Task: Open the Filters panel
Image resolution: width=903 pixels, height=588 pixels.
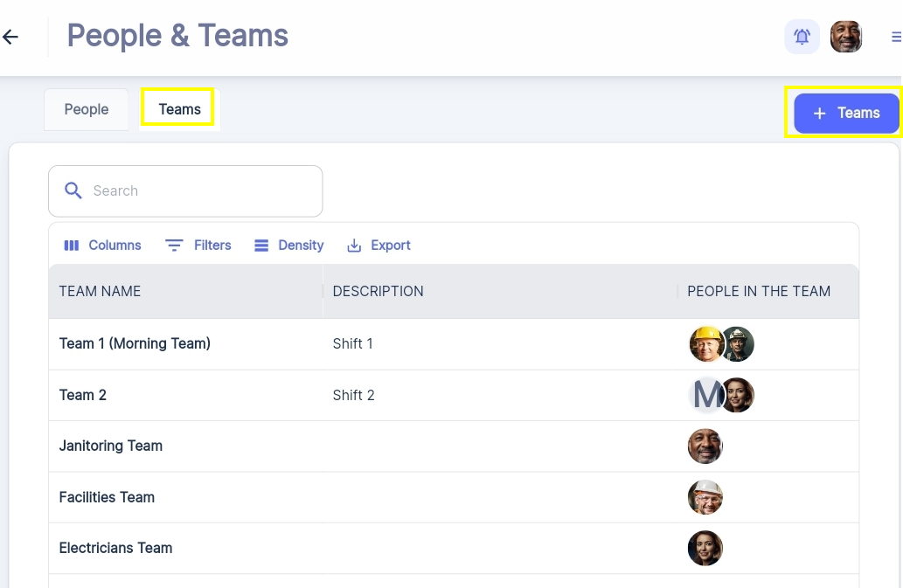Action: pyautogui.click(x=198, y=246)
